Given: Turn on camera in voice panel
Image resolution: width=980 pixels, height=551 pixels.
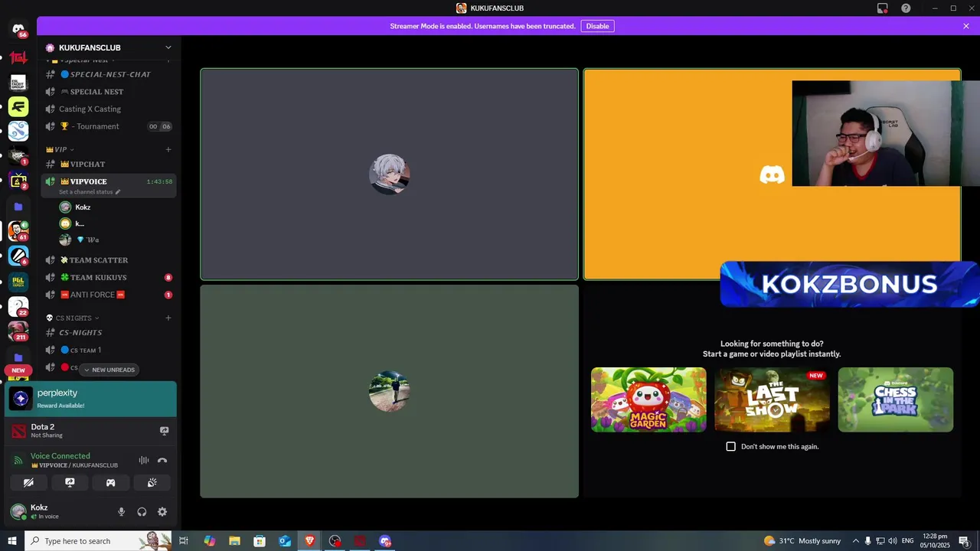Looking at the screenshot, I should pos(28,483).
